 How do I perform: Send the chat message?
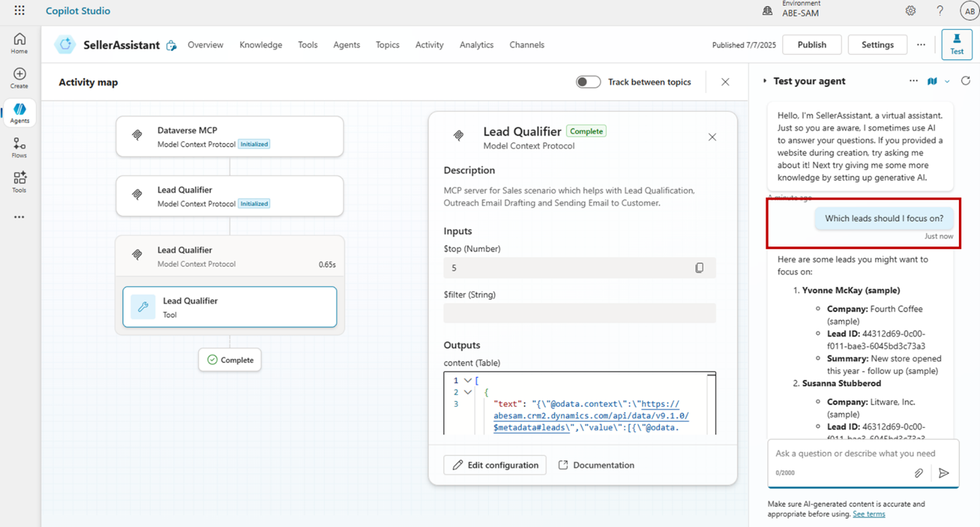[x=944, y=473]
